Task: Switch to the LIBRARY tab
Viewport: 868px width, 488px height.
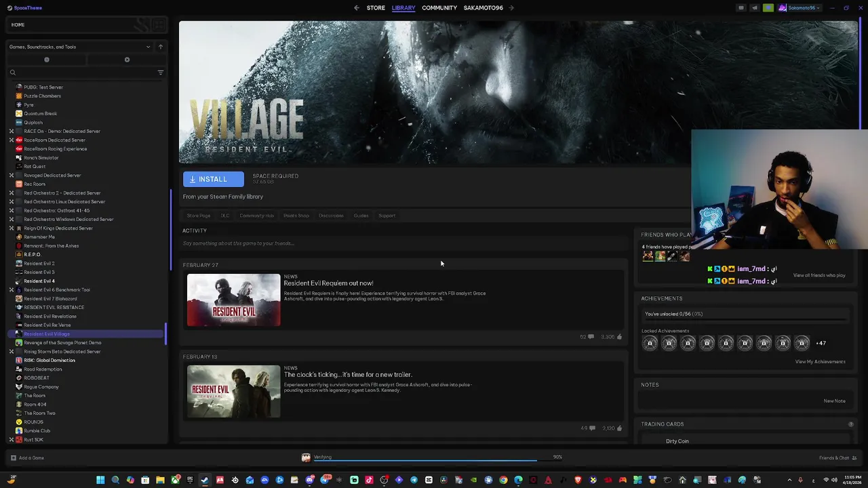Action: (403, 8)
